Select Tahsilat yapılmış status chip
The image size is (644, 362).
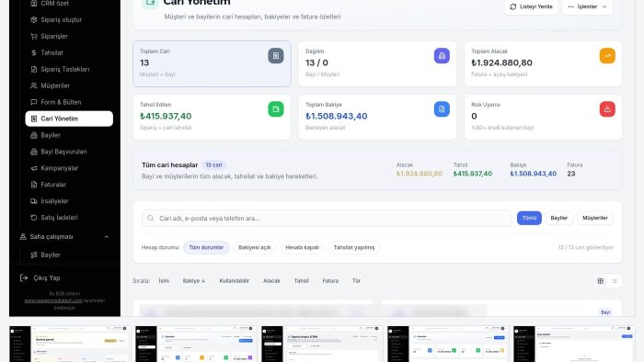tap(354, 248)
